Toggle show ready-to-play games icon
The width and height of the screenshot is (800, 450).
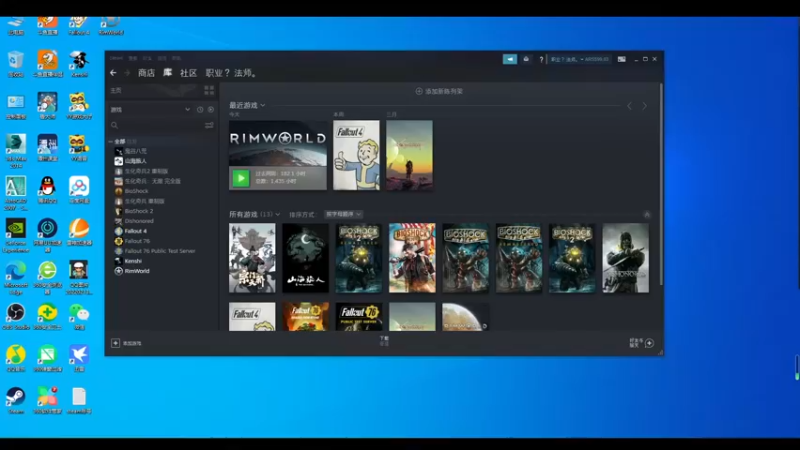pos(211,110)
